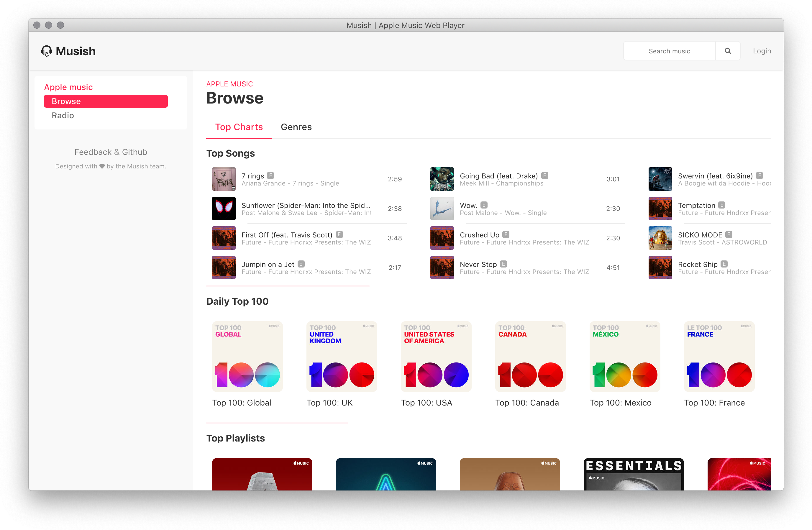Open Feedback & Github link

click(111, 152)
